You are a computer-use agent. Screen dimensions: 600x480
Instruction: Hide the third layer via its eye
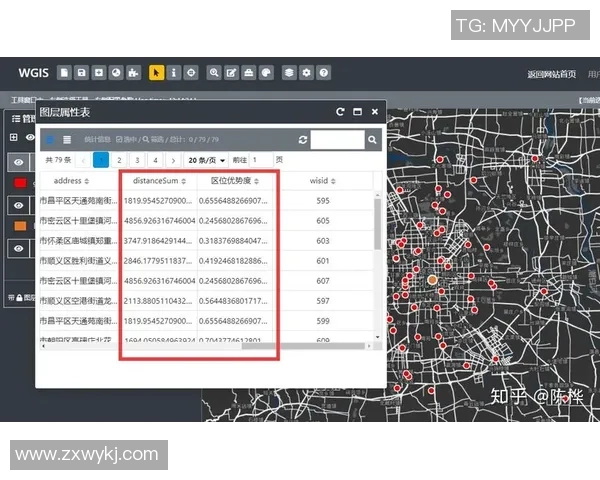click(x=18, y=249)
